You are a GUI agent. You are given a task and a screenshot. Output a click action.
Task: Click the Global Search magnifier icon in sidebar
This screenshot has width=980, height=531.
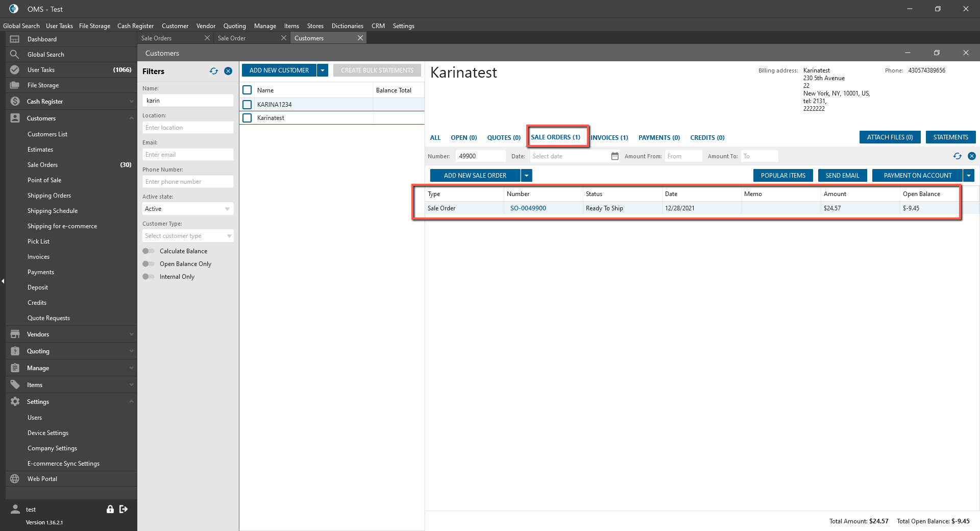[x=15, y=55]
